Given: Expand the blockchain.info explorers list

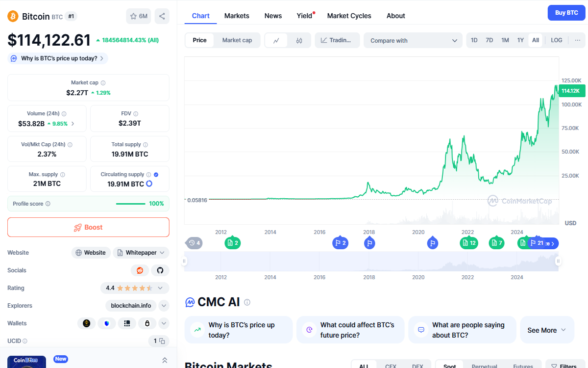Looking at the screenshot, I should click(x=164, y=305).
